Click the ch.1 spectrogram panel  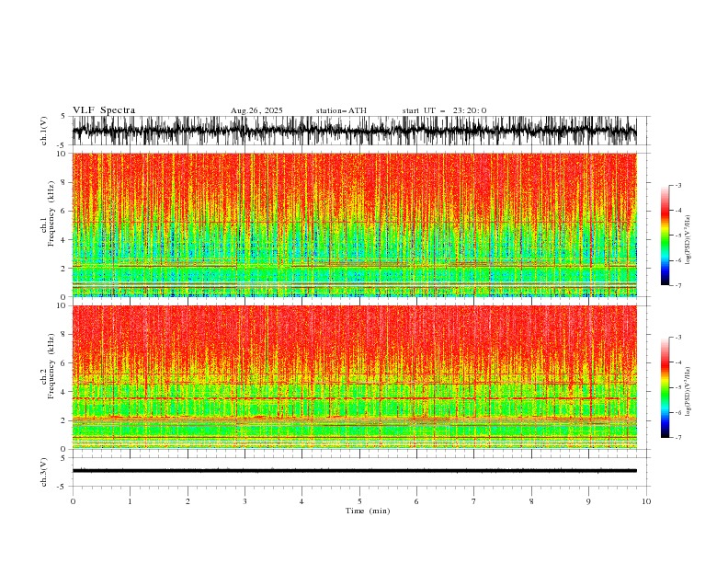(354, 224)
